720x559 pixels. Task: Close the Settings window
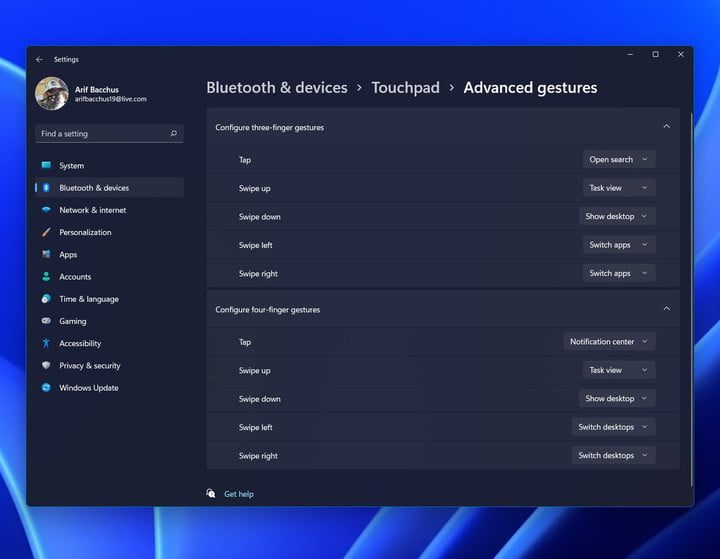click(681, 54)
